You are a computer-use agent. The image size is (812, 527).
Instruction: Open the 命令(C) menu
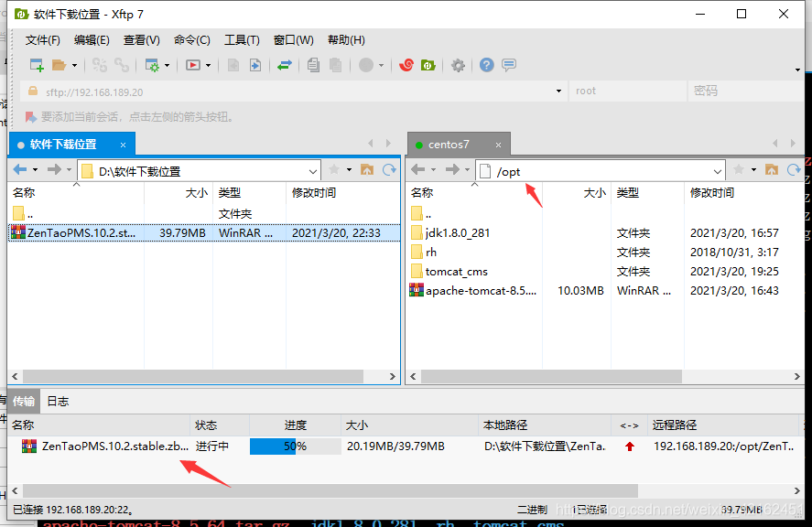191,40
